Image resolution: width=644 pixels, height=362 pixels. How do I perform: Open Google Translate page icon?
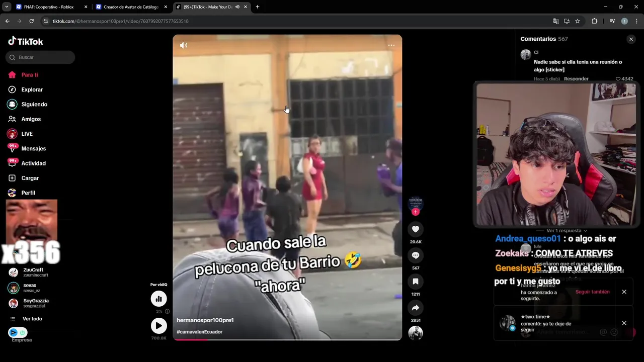pos(556,21)
